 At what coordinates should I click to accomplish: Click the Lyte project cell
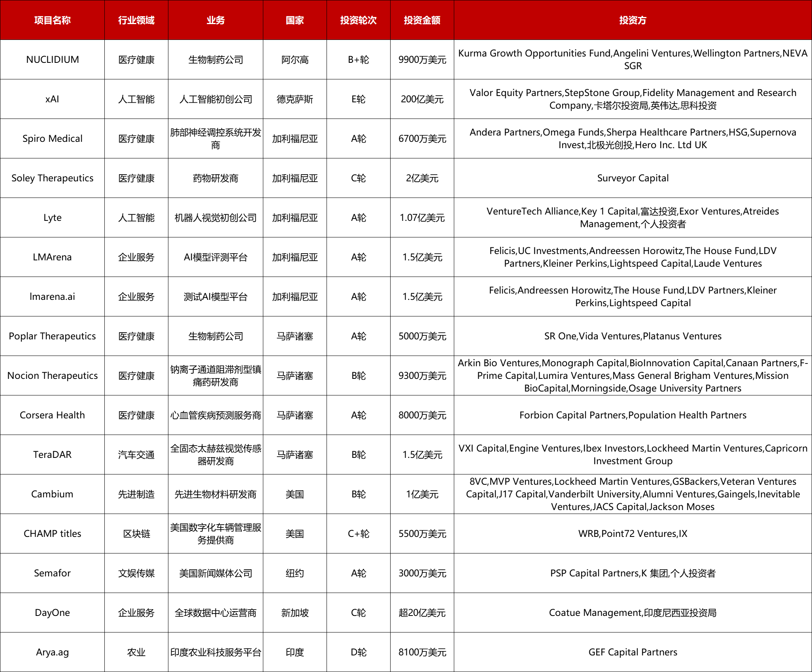tap(52, 218)
